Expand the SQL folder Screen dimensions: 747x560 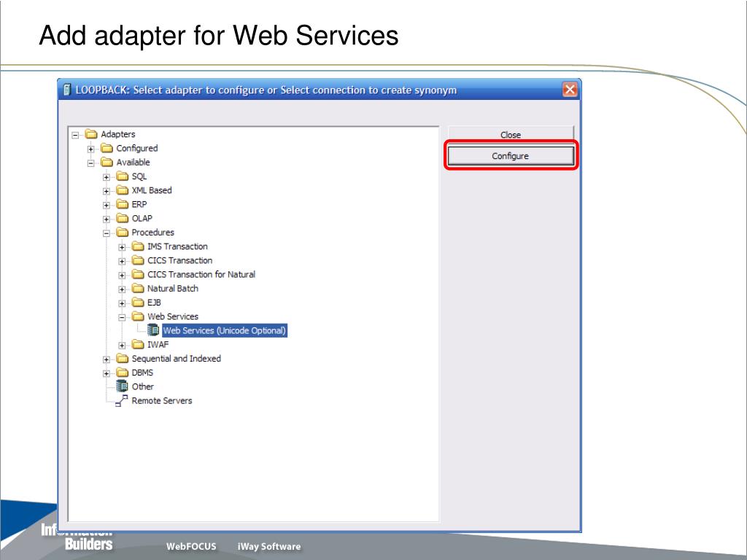pos(107,177)
